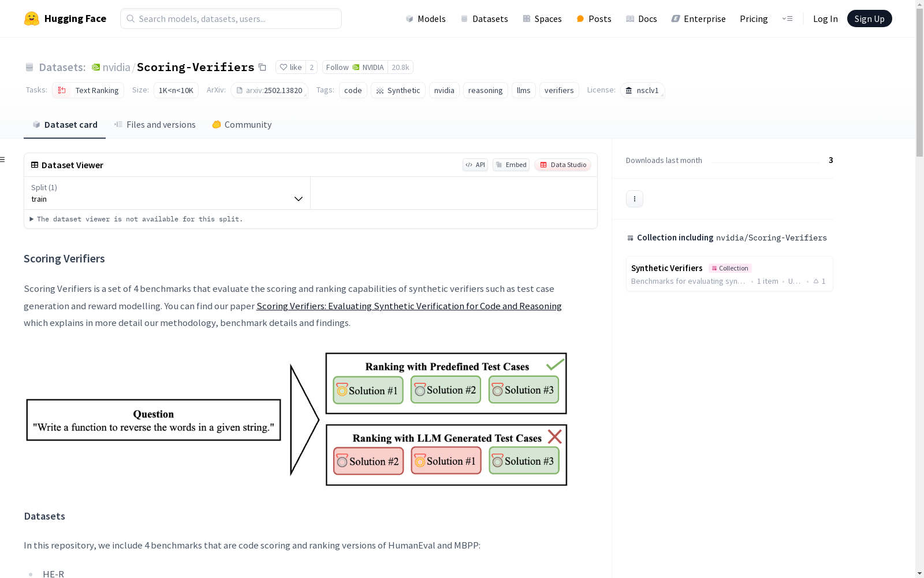Open Data Studio

point(562,165)
